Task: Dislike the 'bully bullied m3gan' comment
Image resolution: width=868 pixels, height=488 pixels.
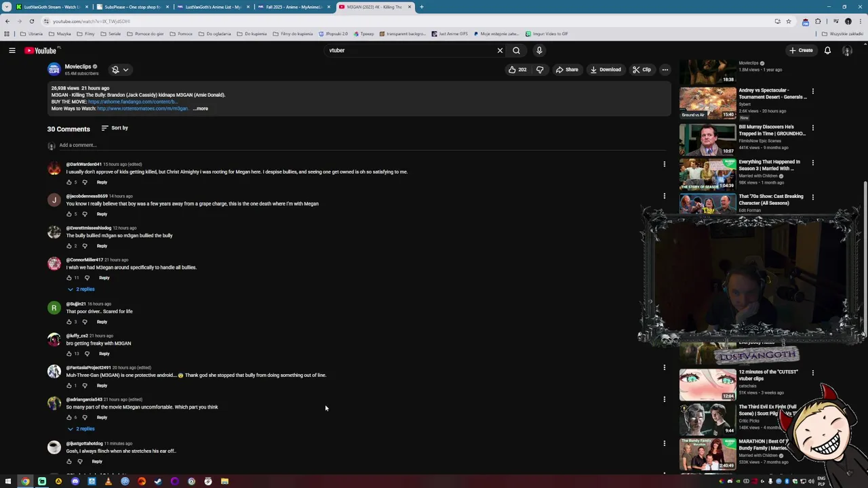Action: [85, 246]
